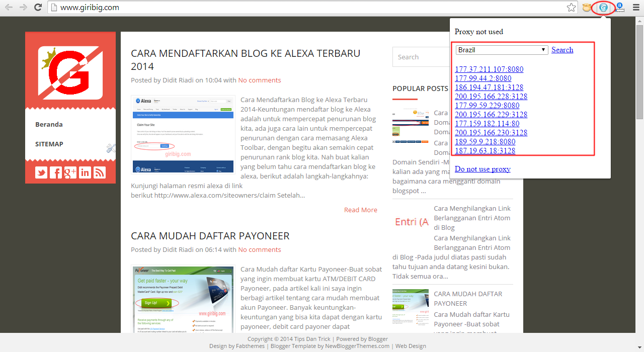Open the Beranda menu item
This screenshot has width=644, height=352.
tap(49, 124)
